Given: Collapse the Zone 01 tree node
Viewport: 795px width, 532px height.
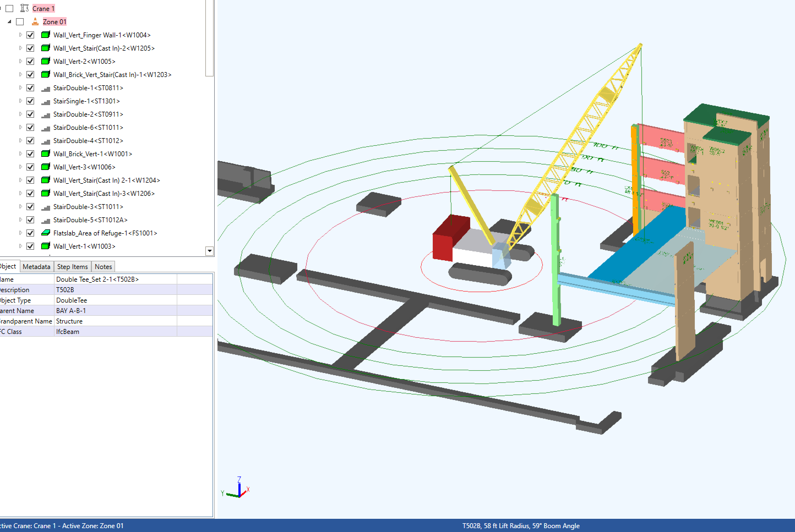Looking at the screenshot, I should tap(9, 21).
